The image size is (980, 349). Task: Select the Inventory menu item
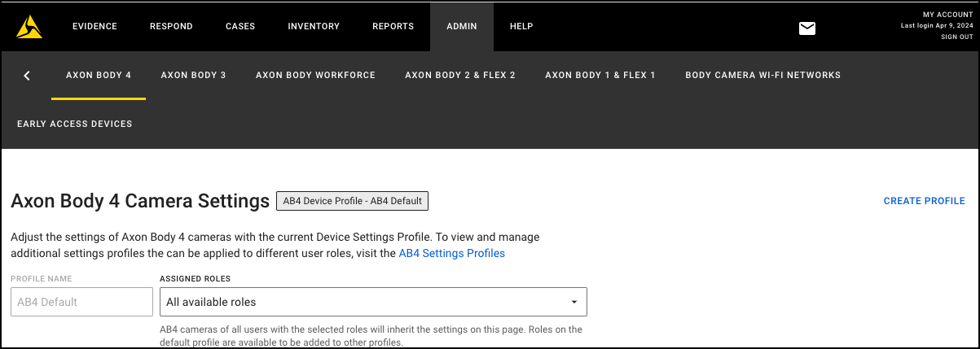pos(314,27)
